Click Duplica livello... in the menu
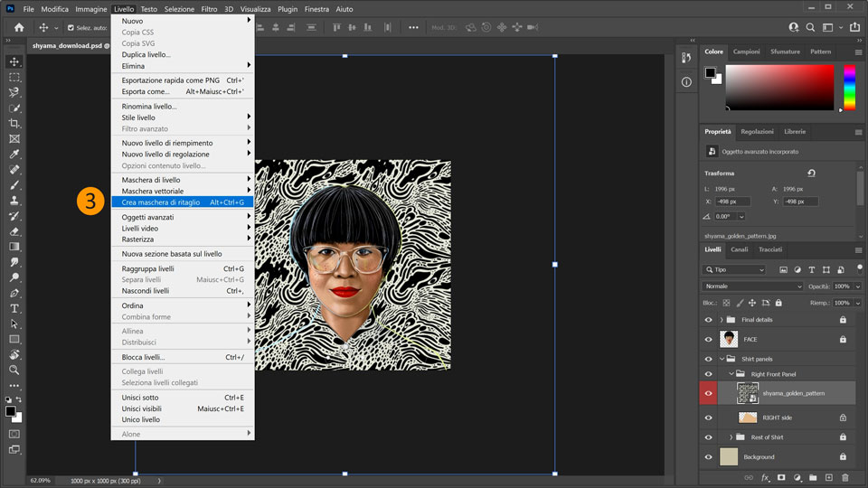This screenshot has height=488, width=868. click(146, 54)
